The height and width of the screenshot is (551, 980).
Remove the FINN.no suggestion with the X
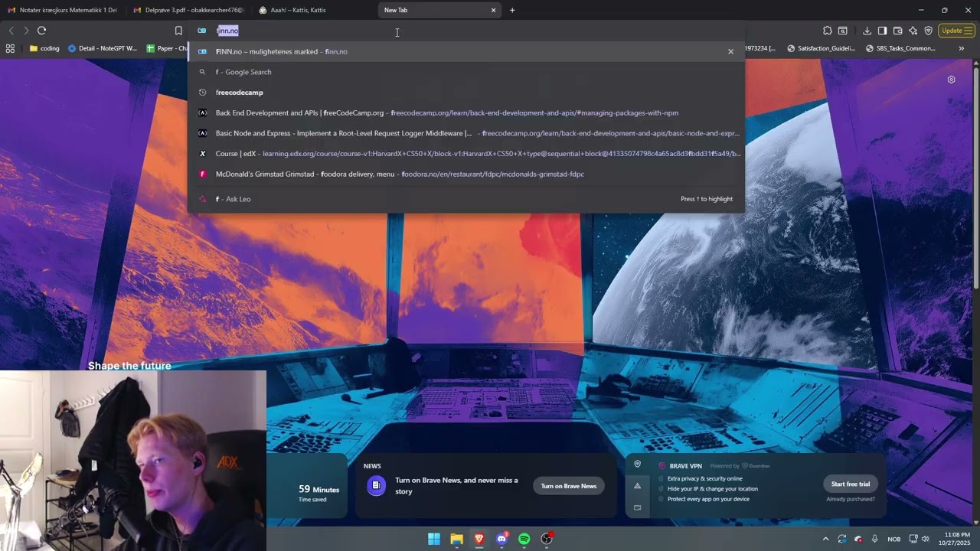point(730,51)
